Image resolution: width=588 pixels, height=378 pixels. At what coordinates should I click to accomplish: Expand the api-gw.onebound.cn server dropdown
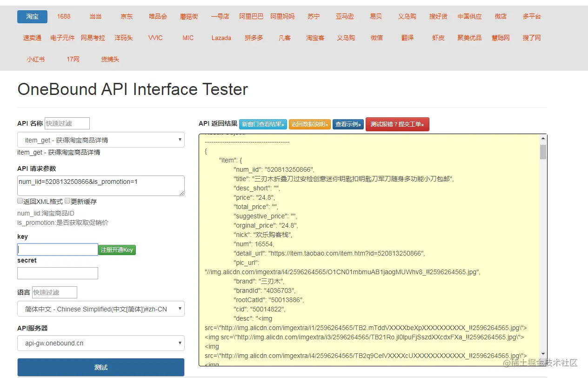(x=101, y=343)
